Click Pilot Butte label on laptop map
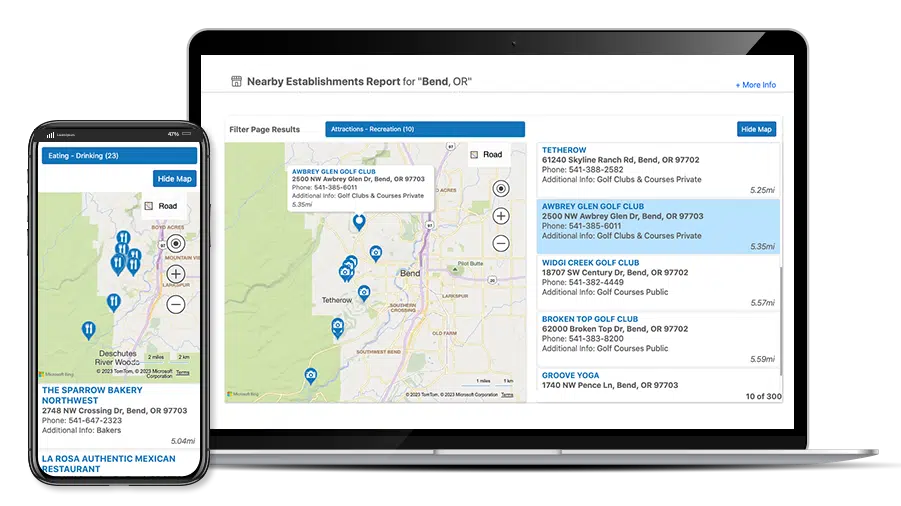 (x=470, y=264)
